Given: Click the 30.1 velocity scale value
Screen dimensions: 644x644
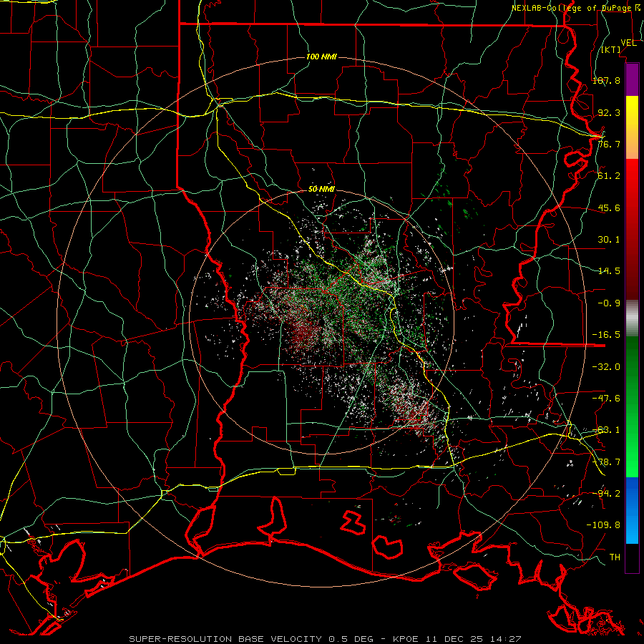Looking at the screenshot, I should coord(609,239).
